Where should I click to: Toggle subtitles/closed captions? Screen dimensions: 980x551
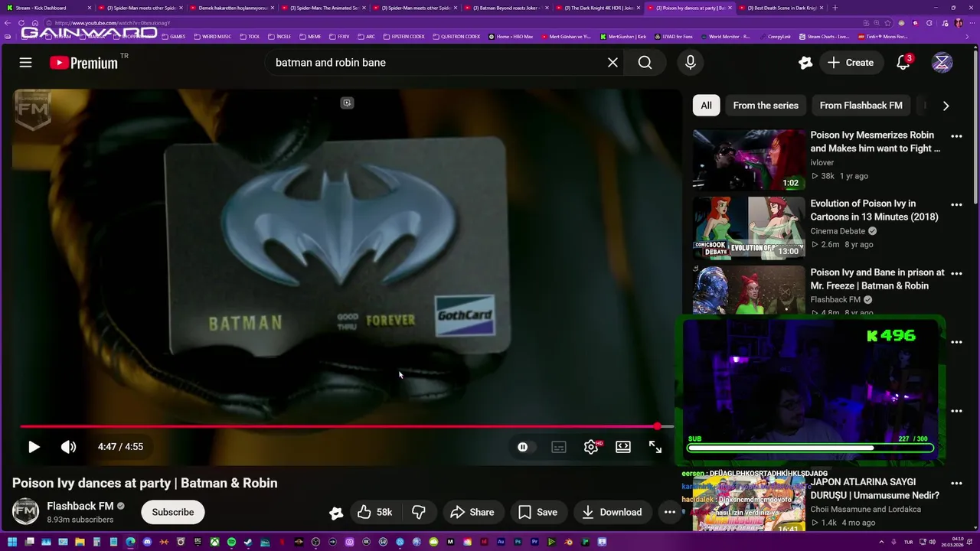[559, 447]
